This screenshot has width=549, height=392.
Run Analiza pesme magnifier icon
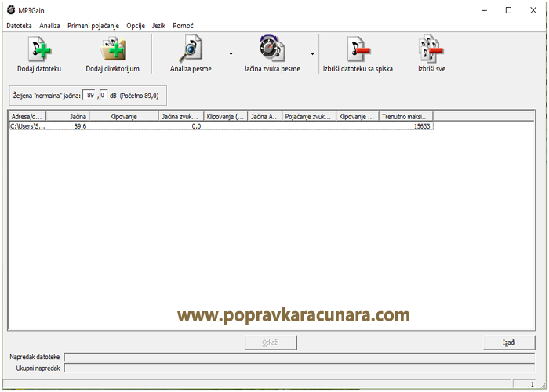tap(191, 49)
